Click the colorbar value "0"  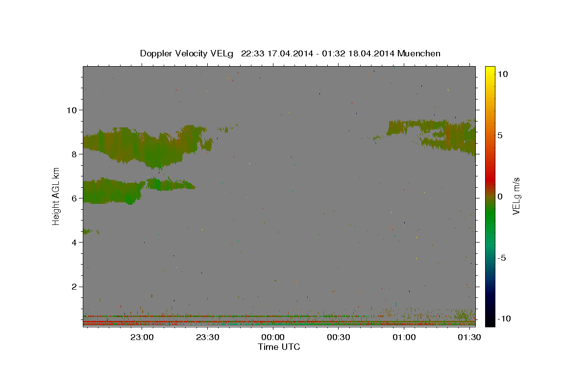[x=501, y=196]
